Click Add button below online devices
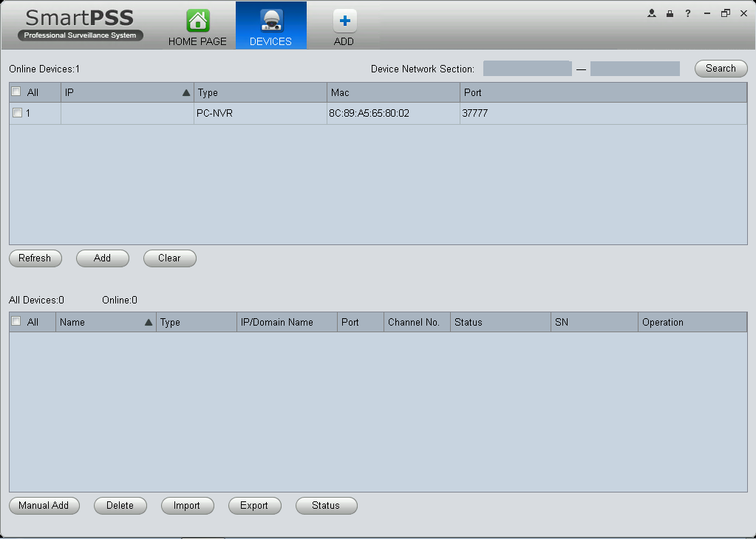The image size is (756, 539). tap(103, 258)
